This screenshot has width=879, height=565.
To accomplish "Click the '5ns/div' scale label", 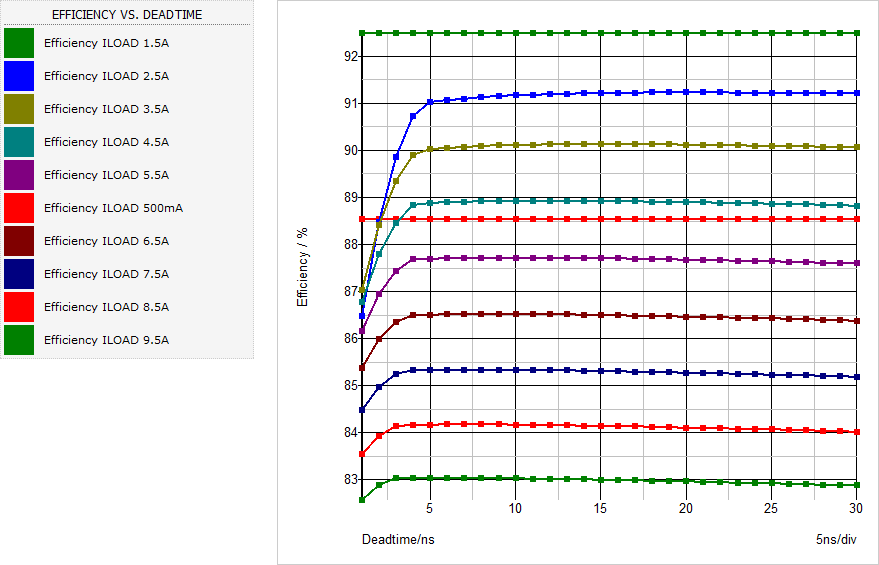I will (836, 539).
